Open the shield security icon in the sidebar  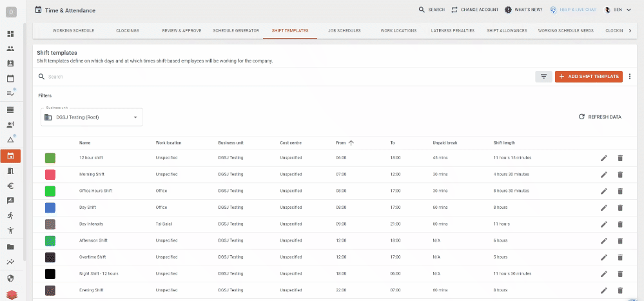point(11,278)
